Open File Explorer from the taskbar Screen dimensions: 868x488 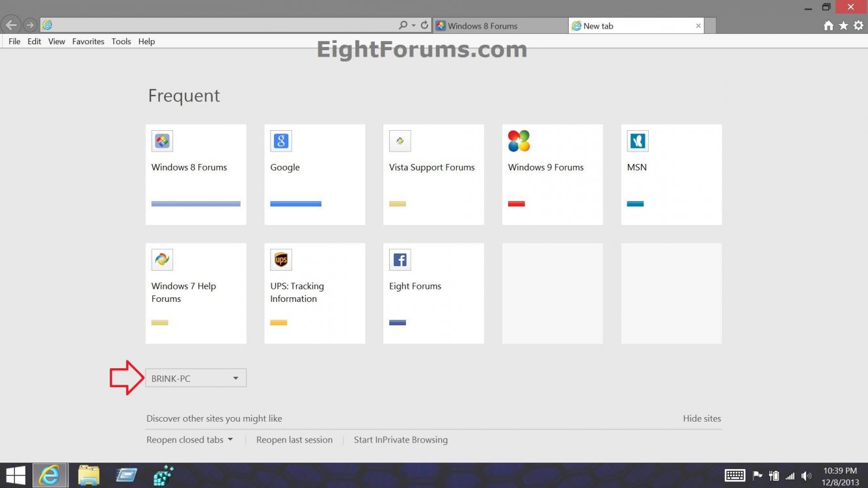pos(88,476)
